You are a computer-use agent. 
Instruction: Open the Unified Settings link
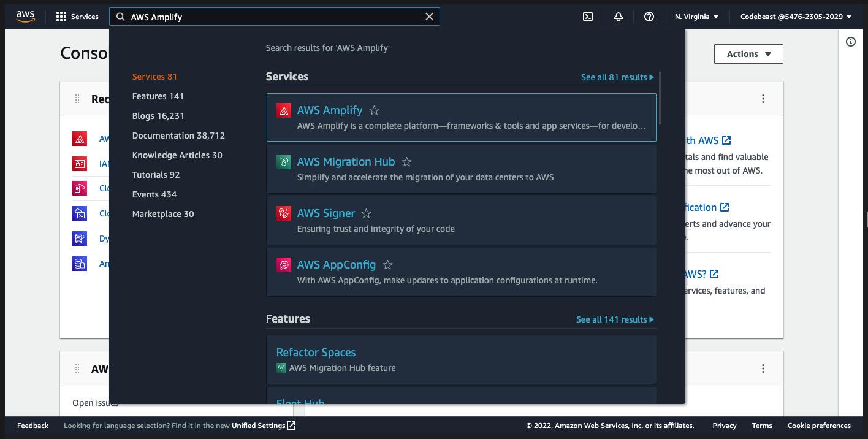coord(264,426)
